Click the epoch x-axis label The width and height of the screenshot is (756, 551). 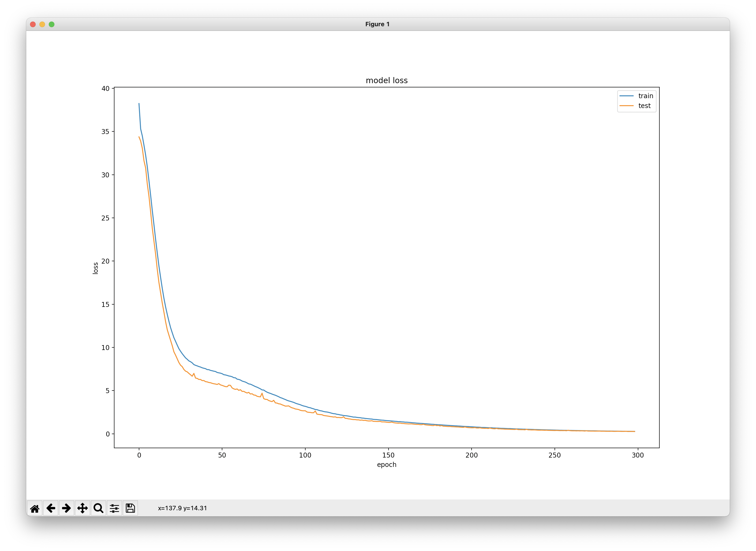click(x=386, y=465)
